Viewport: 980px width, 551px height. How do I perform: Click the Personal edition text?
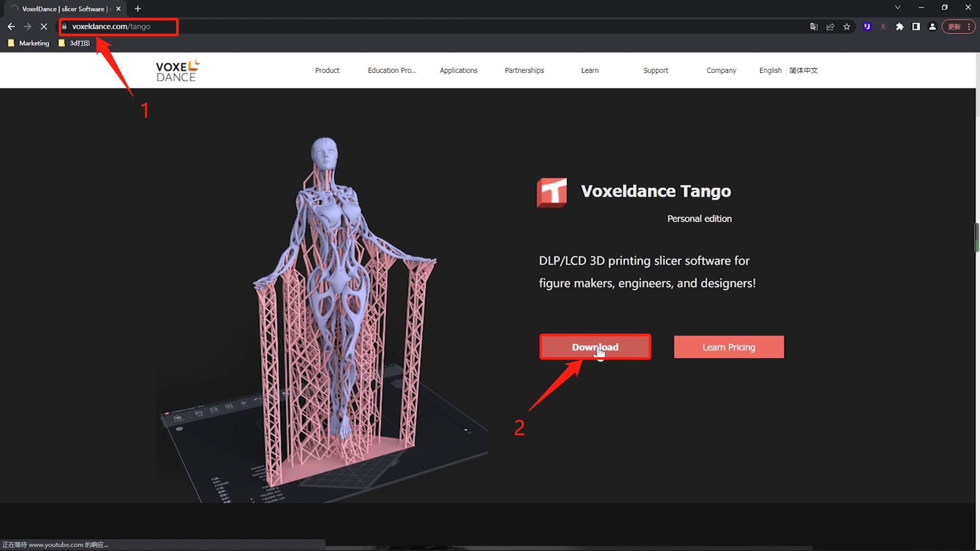click(699, 219)
